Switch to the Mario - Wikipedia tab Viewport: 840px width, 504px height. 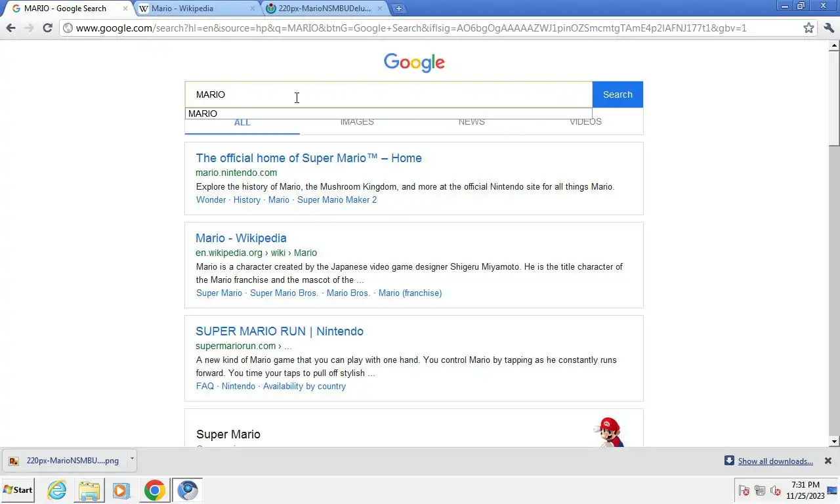pyautogui.click(x=197, y=9)
